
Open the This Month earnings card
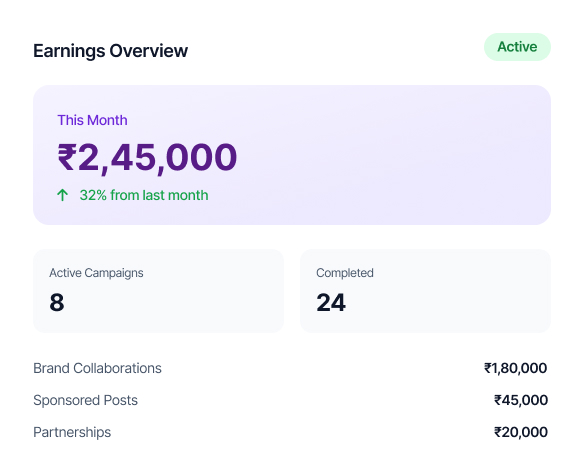click(292, 155)
